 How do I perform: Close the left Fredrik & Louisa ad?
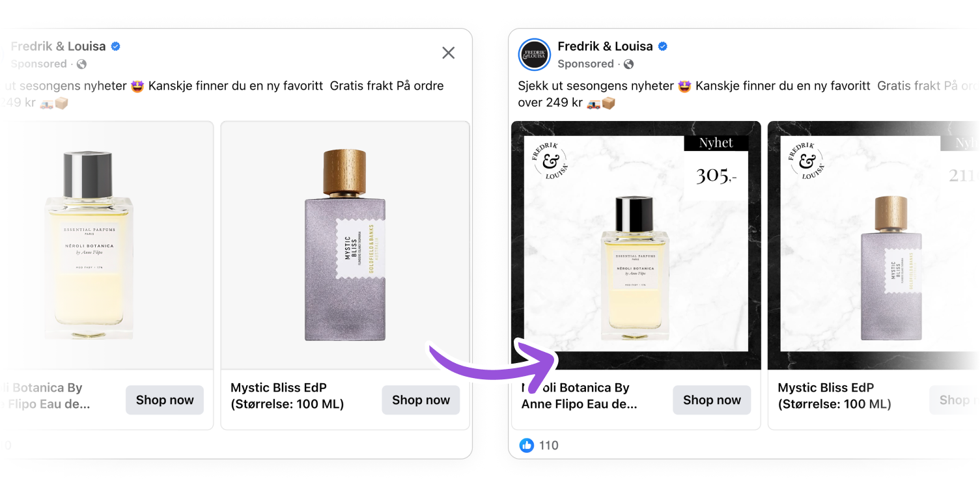(448, 53)
